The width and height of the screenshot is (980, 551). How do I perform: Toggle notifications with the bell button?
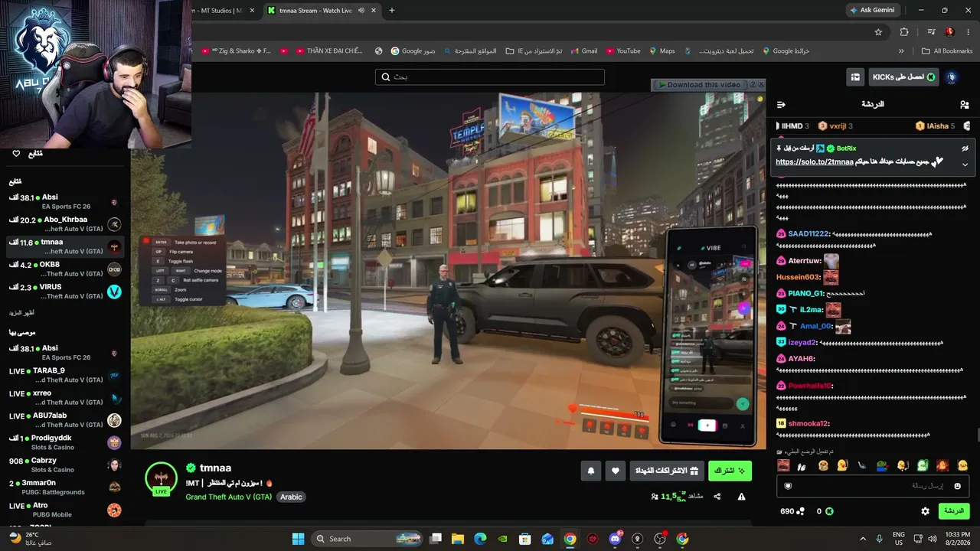590,471
